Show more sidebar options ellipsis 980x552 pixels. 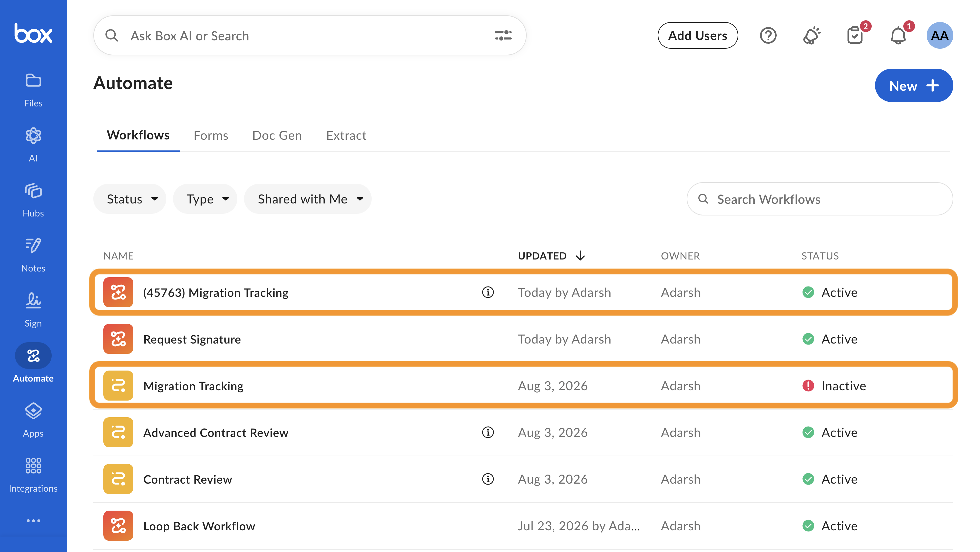tap(33, 520)
